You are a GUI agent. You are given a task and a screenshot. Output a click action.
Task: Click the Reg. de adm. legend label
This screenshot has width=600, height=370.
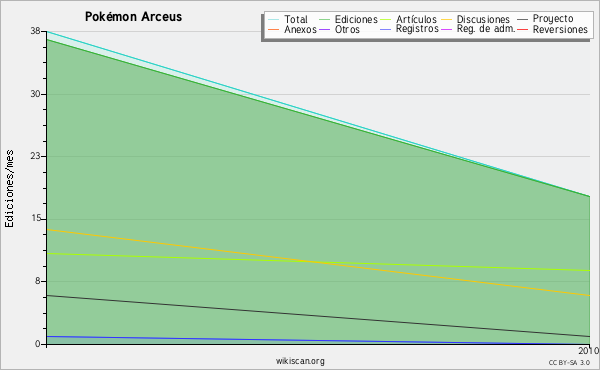[486, 29]
